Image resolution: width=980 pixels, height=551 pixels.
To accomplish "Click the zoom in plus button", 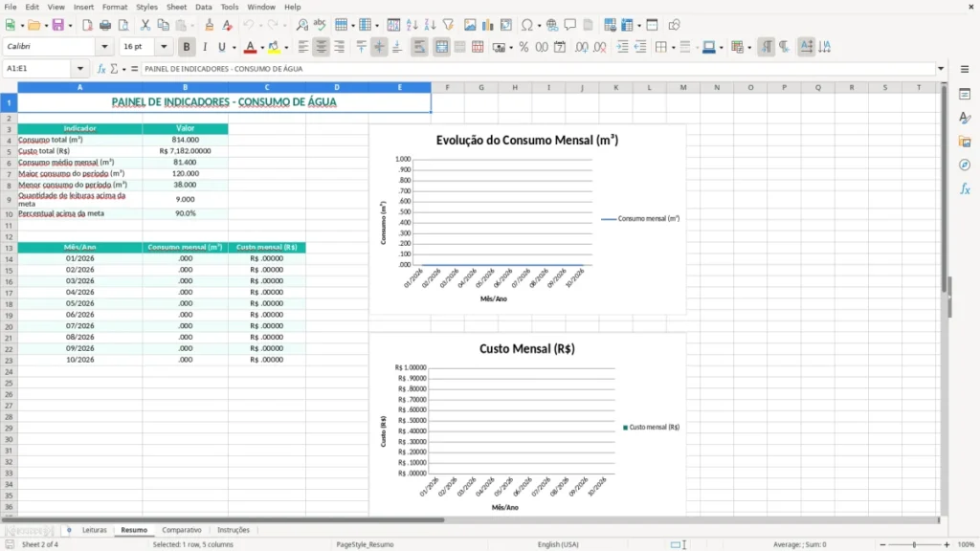I will [947, 544].
